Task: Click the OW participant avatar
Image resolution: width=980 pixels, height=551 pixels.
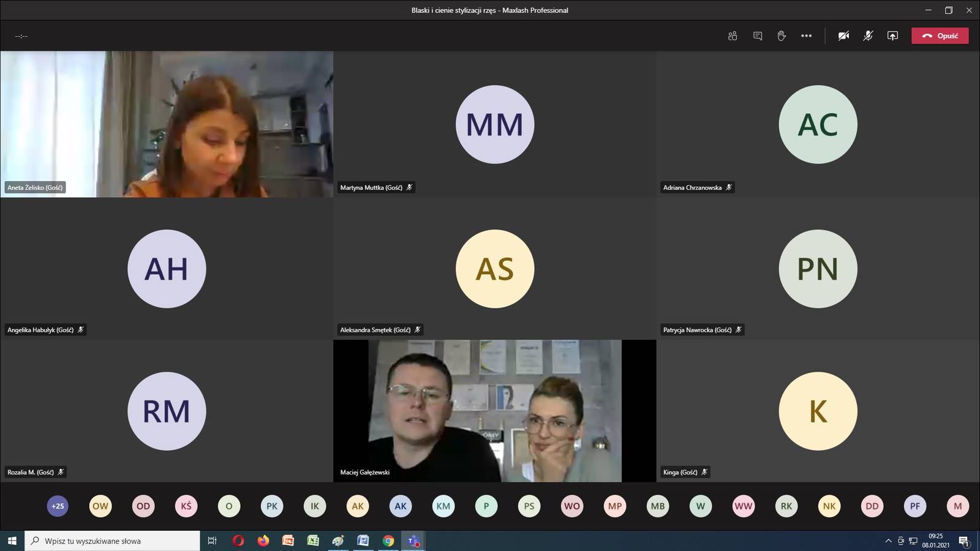Action: coord(100,506)
